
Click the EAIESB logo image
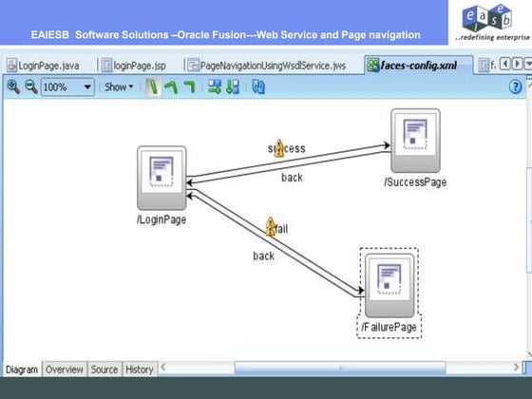click(492, 23)
